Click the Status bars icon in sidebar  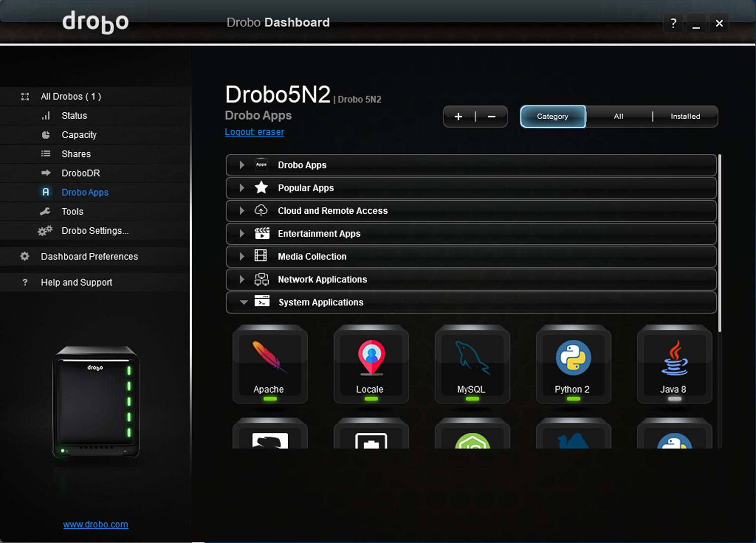[x=46, y=116]
